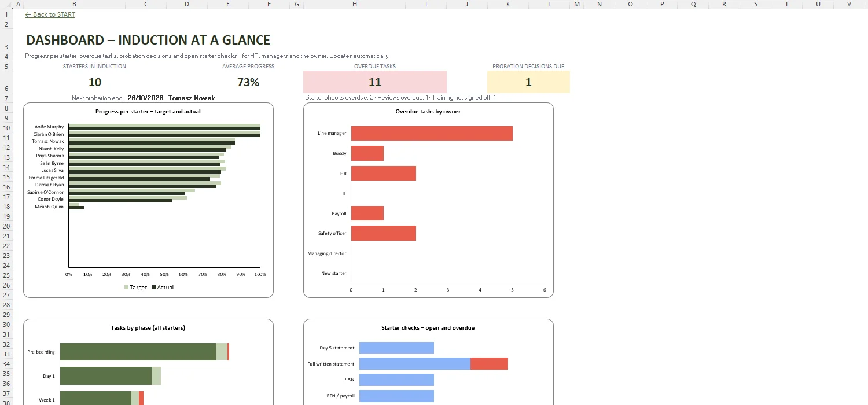Image resolution: width=868 pixels, height=405 pixels.
Task: Select column N header
Action: pos(599,4)
